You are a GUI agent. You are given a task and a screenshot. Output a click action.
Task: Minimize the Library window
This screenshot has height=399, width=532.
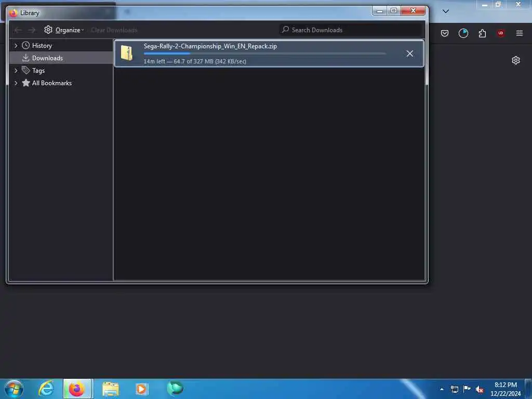click(x=380, y=11)
